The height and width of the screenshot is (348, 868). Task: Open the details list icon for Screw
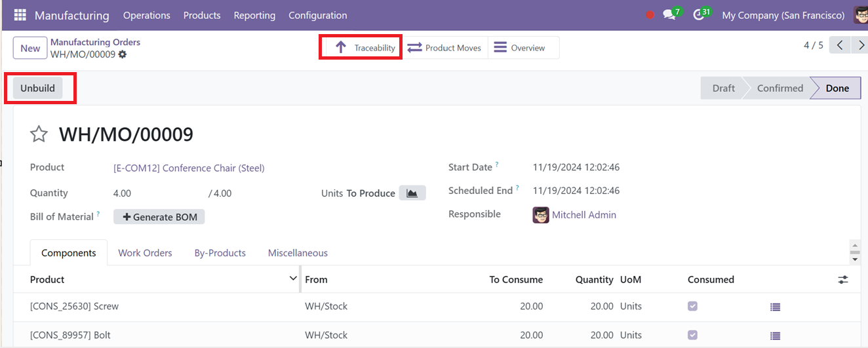click(x=776, y=307)
